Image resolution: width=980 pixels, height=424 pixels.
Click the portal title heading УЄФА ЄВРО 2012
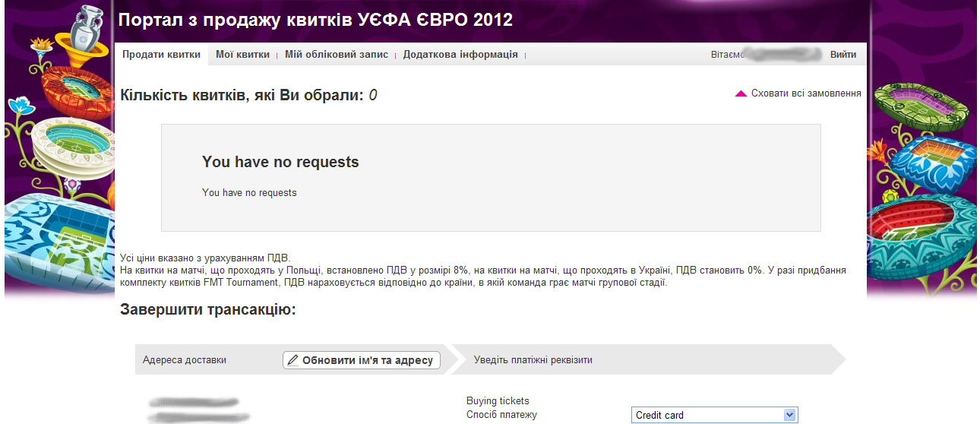[315, 20]
